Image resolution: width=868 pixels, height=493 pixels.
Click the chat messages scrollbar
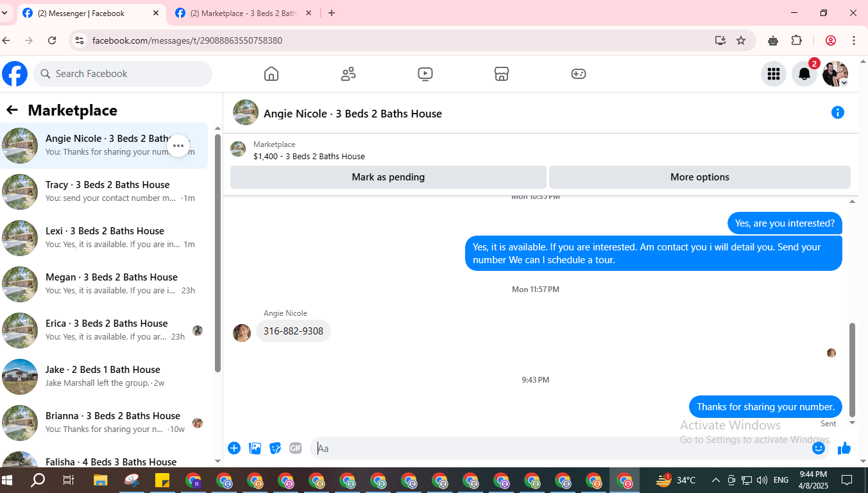pyautogui.click(x=853, y=369)
